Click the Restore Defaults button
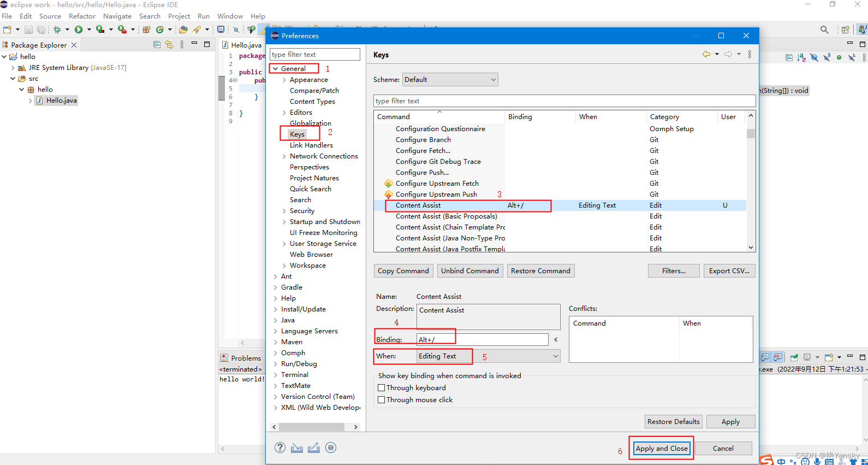The width and height of the screenshot is (868, 465). 674,421
